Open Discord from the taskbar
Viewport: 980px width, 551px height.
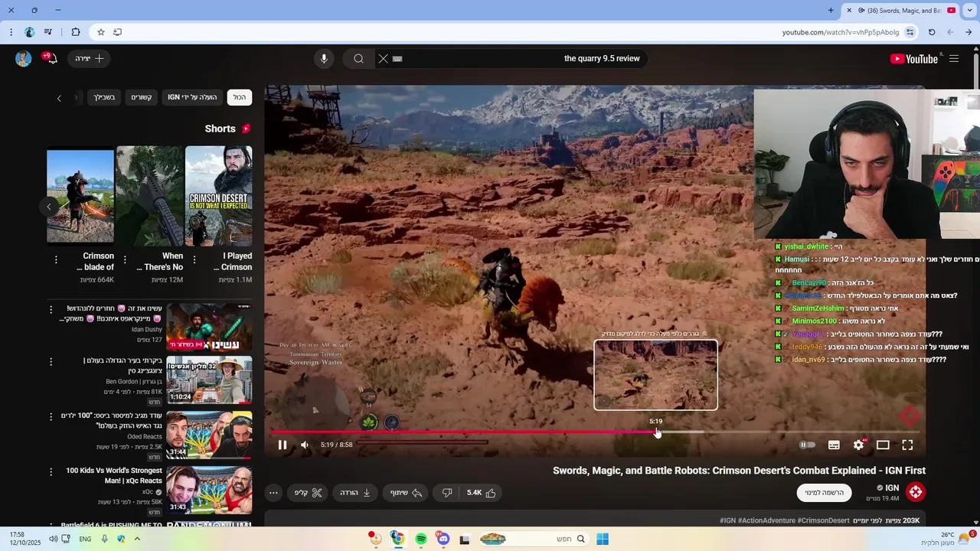click(x=443, y=539)
